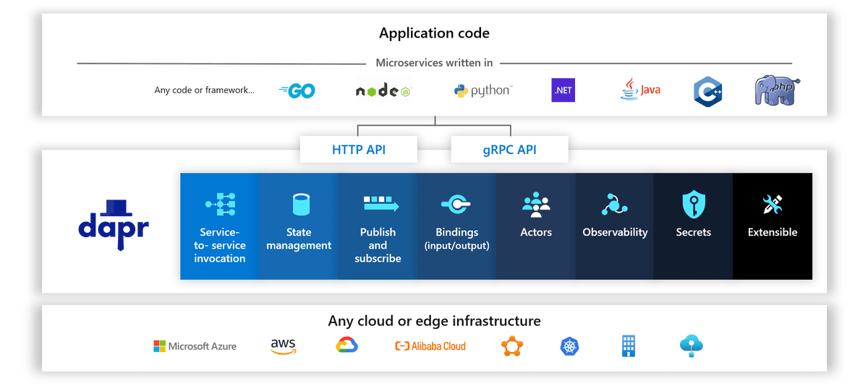Image resolution: width=868 pixels, height=389 pixels.
Task: Select the C++ hexagon icon
Action: (707, 92)
